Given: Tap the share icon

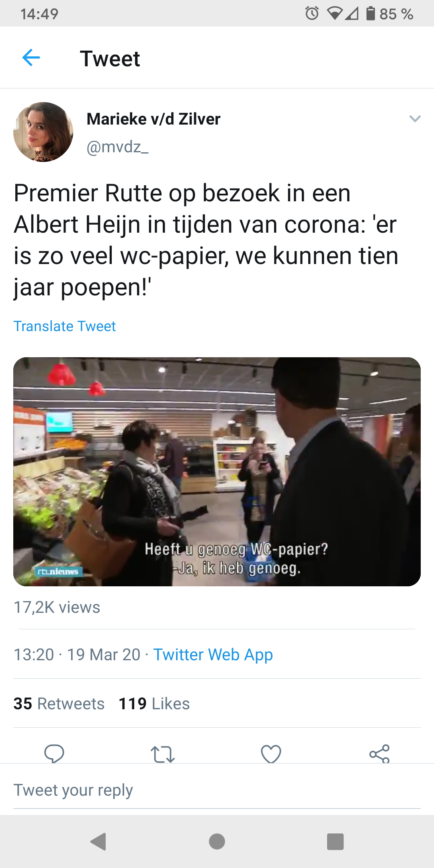Looking at the screenshot, I should tap(380, 753).
